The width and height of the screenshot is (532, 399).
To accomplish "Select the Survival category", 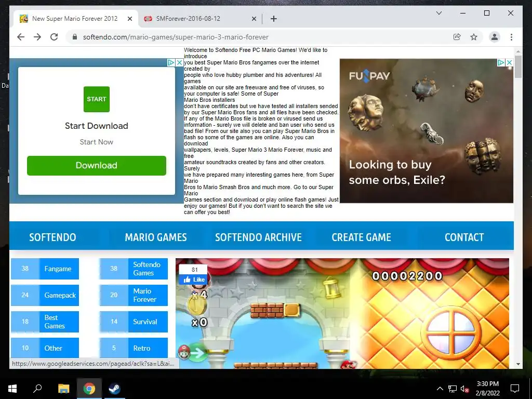I will (134, 322).
